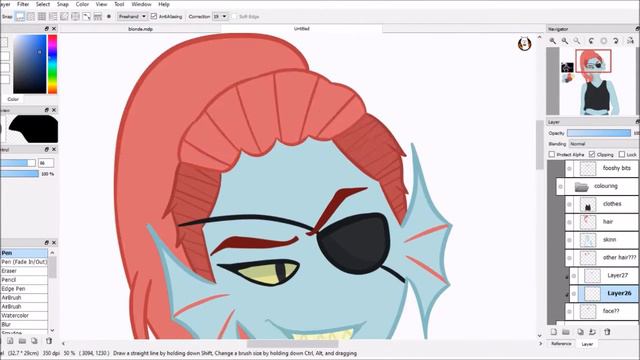Uncheck the Clipping checkbox
The height and width of the screenshot is (360, 640).
592,154
